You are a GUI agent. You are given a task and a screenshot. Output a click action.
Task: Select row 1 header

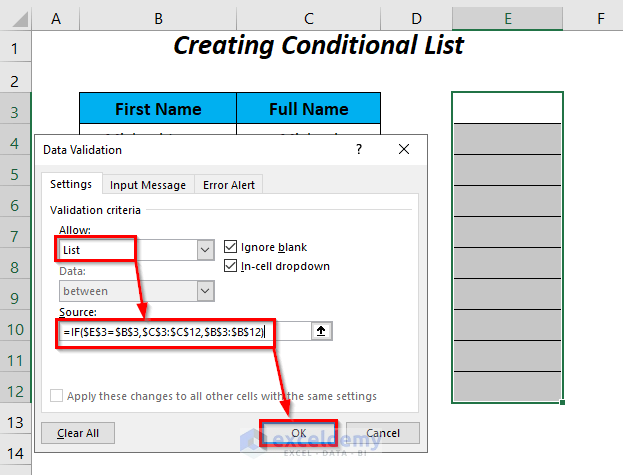pos(15,48)
